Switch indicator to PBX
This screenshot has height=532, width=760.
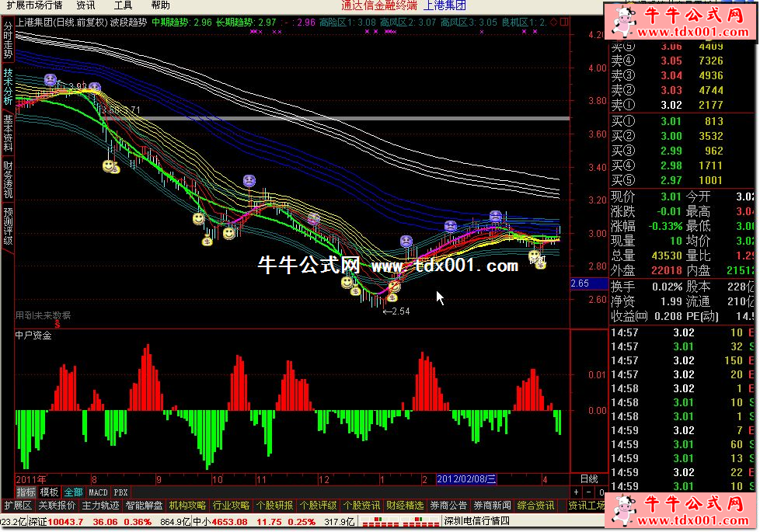click(x=120, y=492)
